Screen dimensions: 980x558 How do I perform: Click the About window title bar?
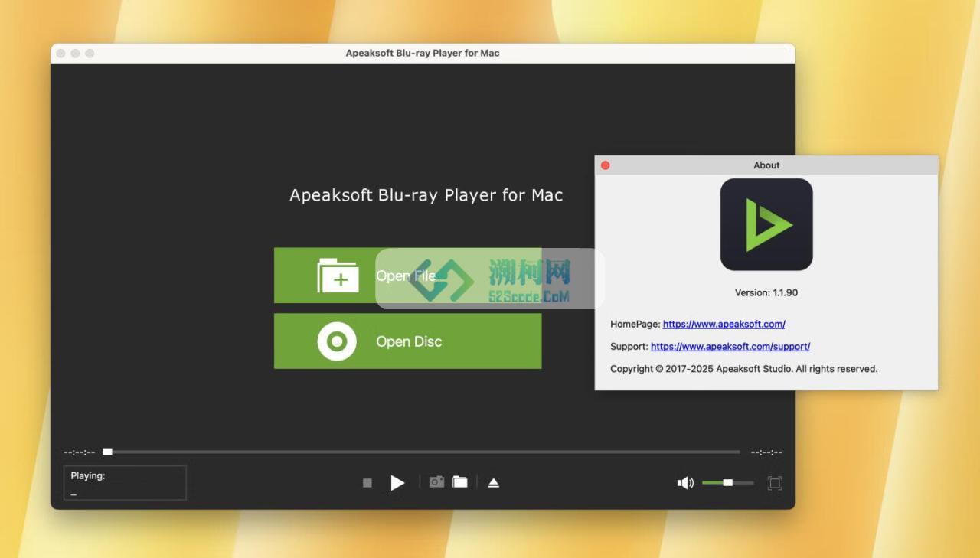[x=766, y=165]
